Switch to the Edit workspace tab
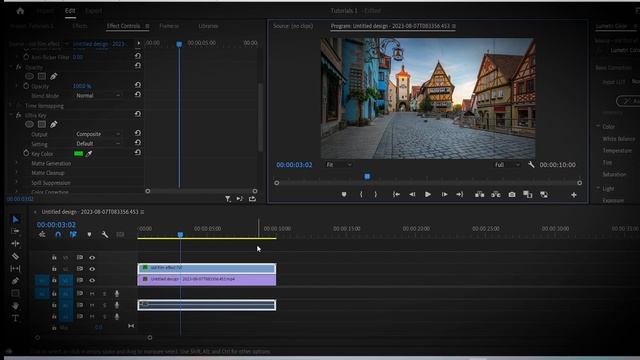640x360 pixels. coord(70,11)
